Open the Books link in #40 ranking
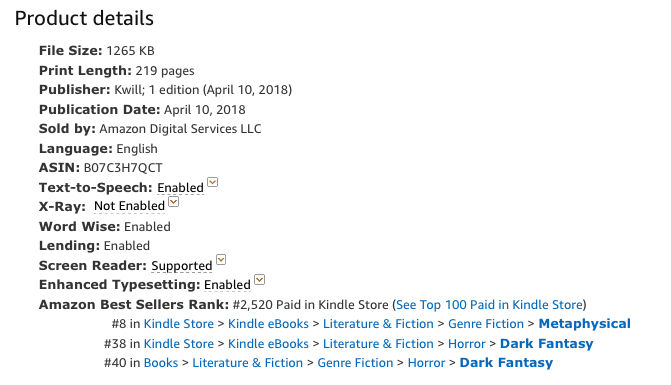Viewport: 671px width, 385px height. coord(161,363)
